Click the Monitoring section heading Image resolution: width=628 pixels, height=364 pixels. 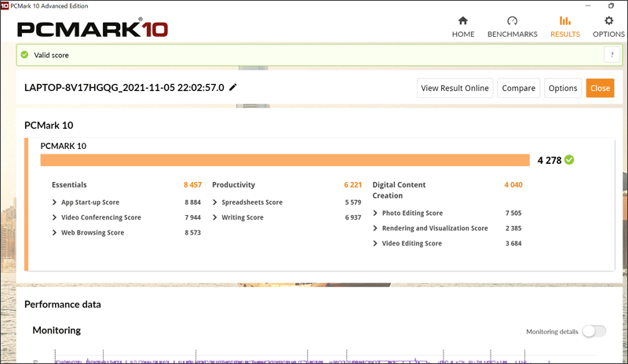[57, 330]
